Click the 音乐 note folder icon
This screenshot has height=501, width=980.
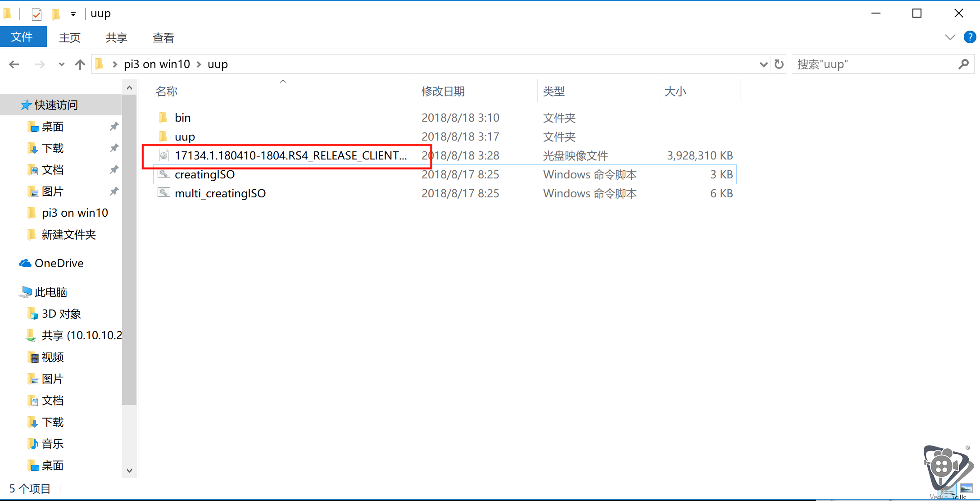click(33, 443)
